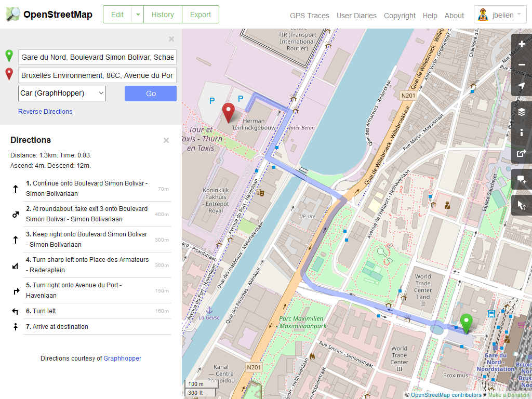
Task: Add a note to the map
Action: click(522, 180)
